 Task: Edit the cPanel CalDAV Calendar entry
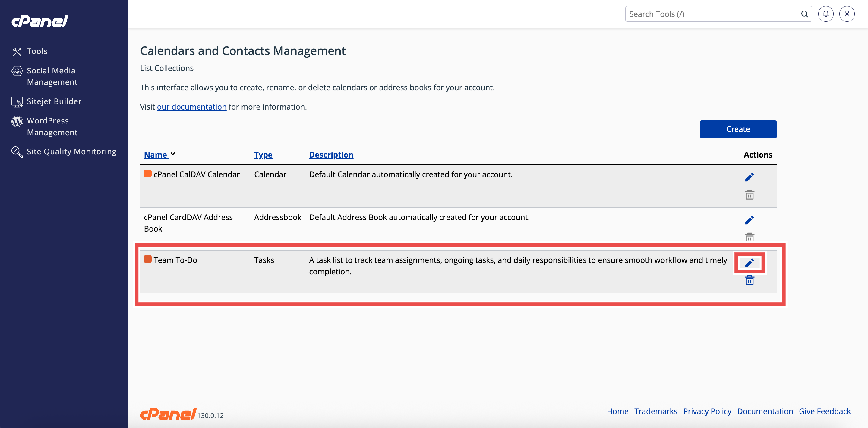749,177
